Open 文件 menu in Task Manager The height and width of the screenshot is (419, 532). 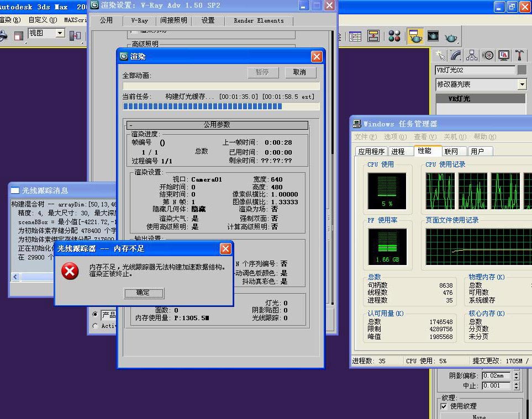[x=365, y=137]
